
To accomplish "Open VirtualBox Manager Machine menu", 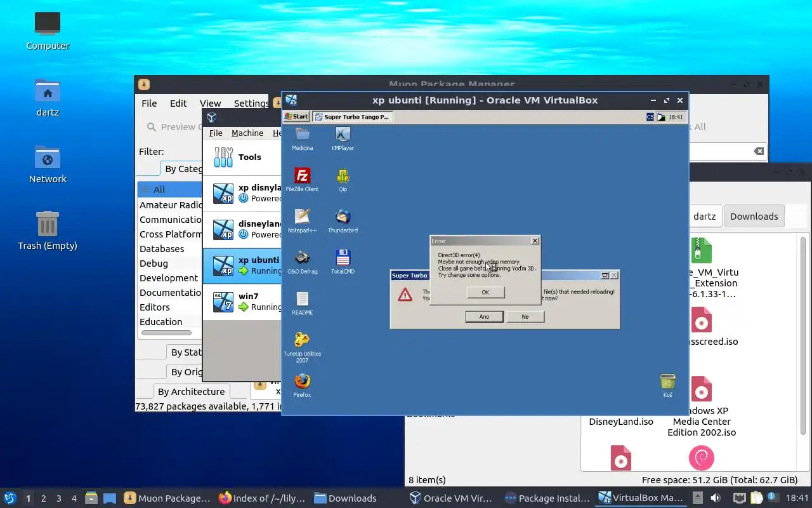I will click(x=247, y=133).
